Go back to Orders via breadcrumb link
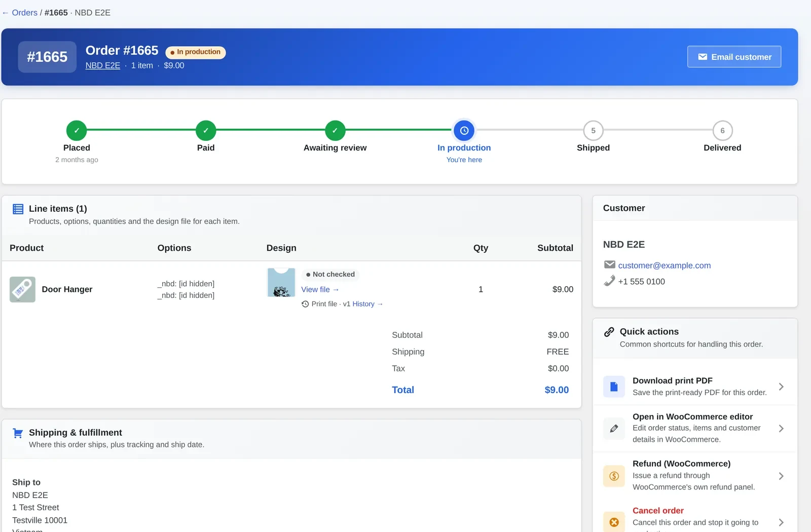The width and height of the screenshot is (811, 532). [24, 13]
